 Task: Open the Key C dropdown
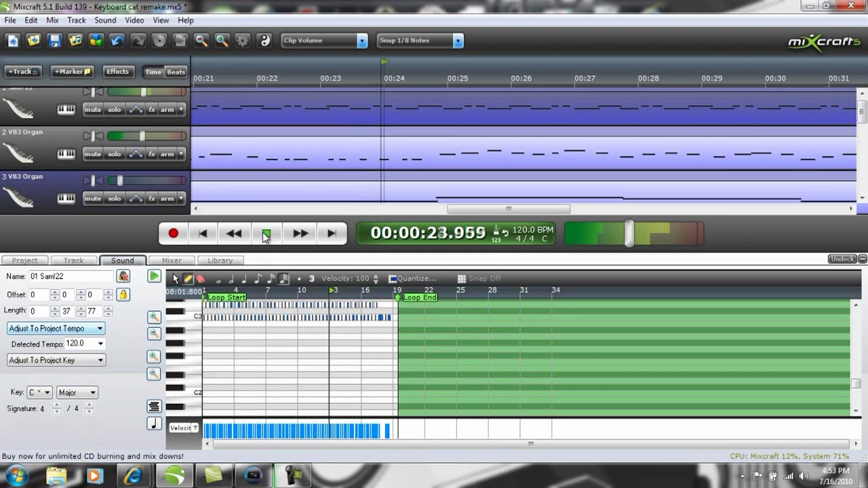(x=39, y=392)
